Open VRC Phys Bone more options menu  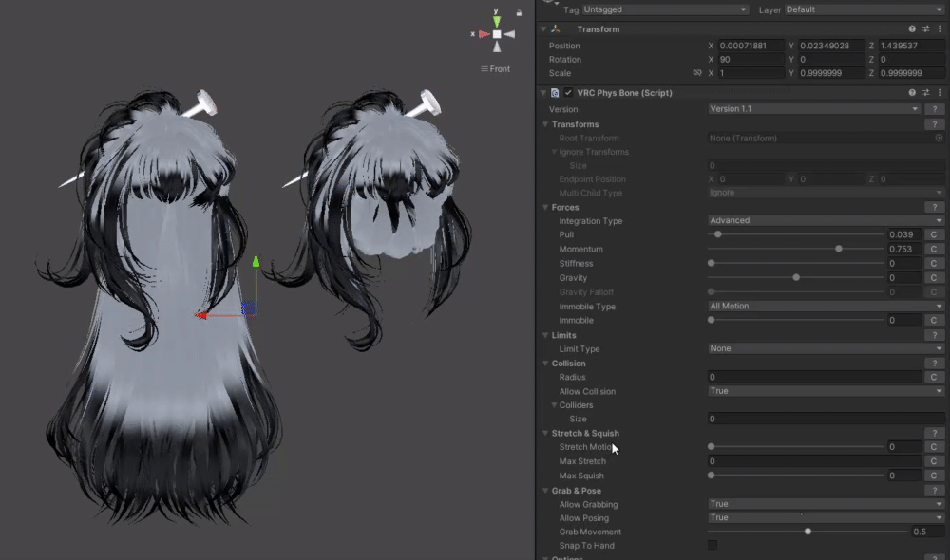pyautogui.click(x=940, y=93)
